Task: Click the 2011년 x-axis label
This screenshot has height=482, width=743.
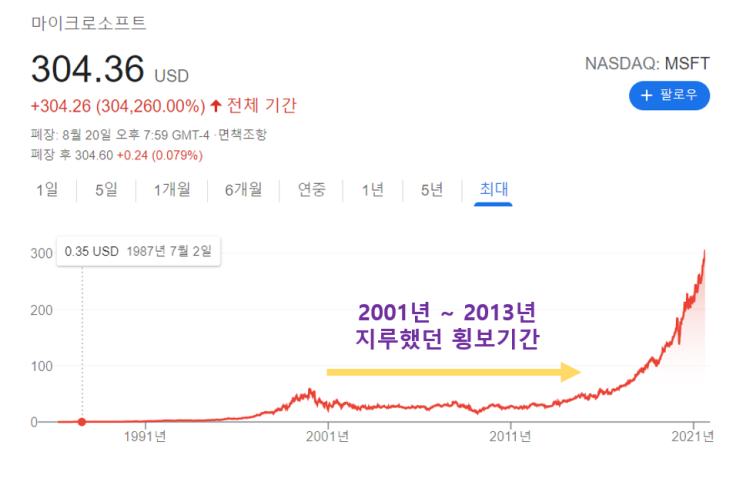Action: tap(510, 437)
